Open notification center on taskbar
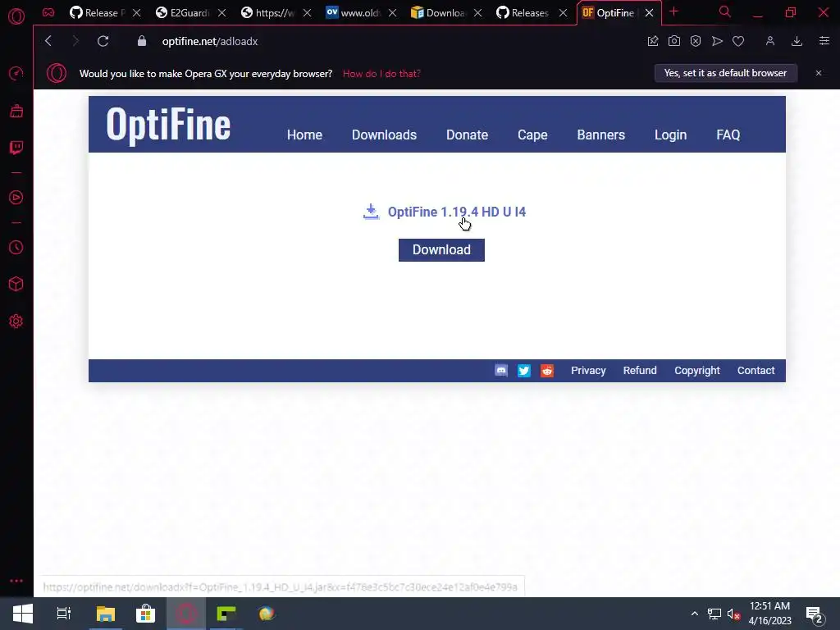 [815, 615]
